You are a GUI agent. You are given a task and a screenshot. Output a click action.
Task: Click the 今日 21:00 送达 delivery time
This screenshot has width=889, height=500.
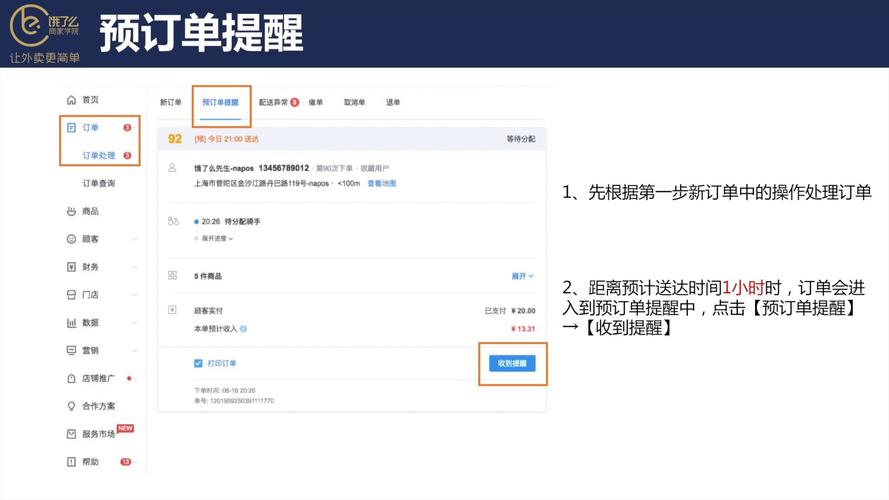tap(233, 139)
